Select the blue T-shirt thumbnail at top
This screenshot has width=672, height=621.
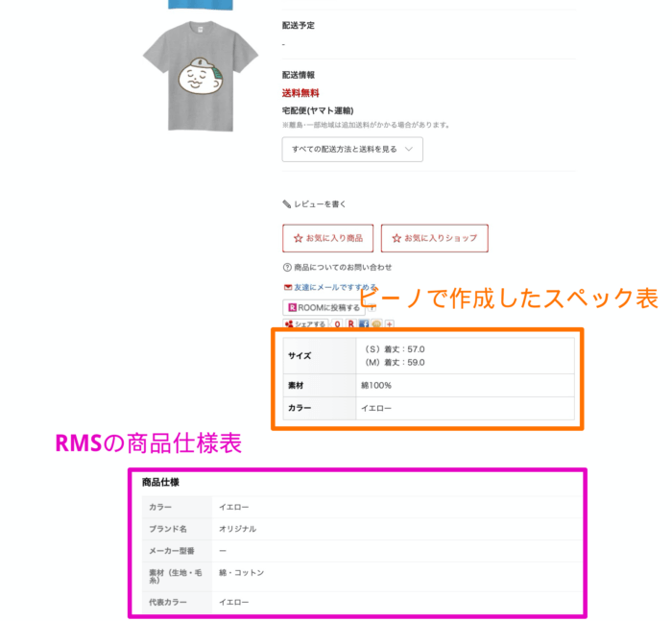(x=201, y=5)
